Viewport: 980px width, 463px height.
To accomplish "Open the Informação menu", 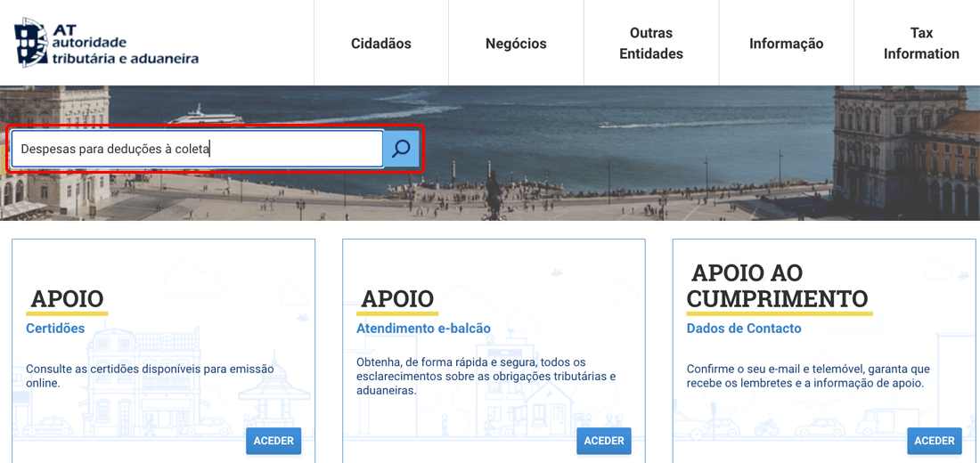I will click(787, 44).
